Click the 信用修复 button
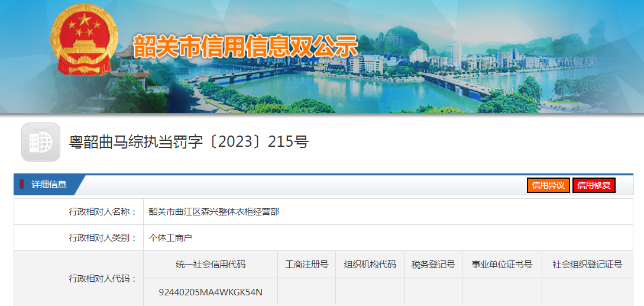Image resolution: width=644 pixels, height=306 pixels. tap(594, 185)
